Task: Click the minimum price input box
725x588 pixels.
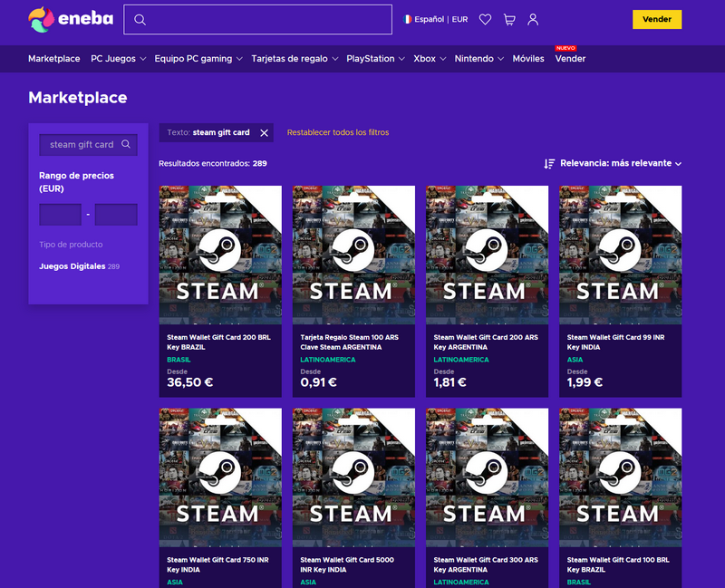Action: tap(60, 215)
